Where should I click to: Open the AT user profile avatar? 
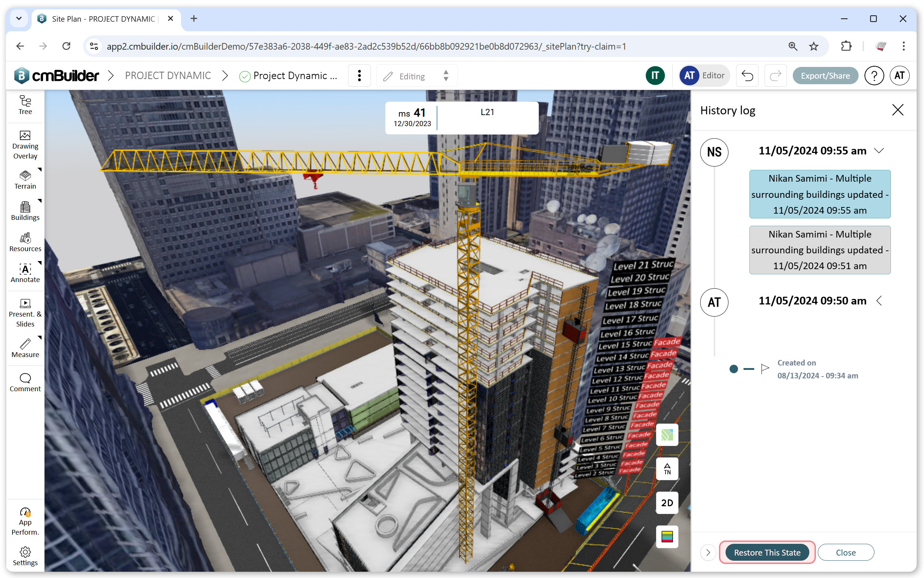tap(899, 76)
